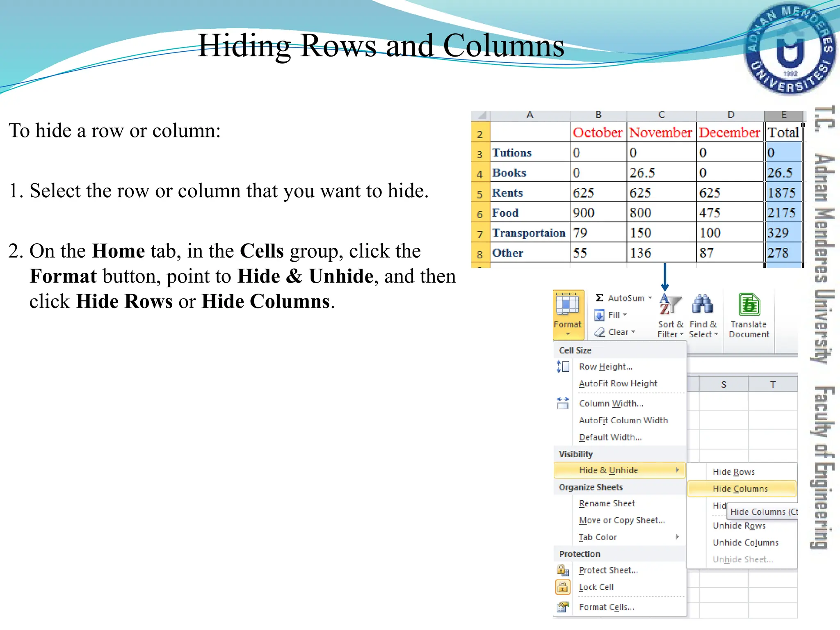
Task: Click the December header cell
Action: 730,132
